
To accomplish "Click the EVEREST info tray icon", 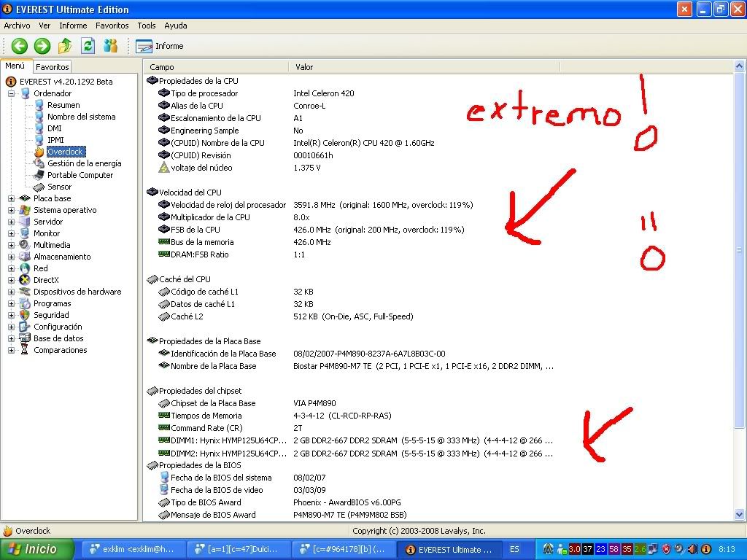I will click(706, 549).
